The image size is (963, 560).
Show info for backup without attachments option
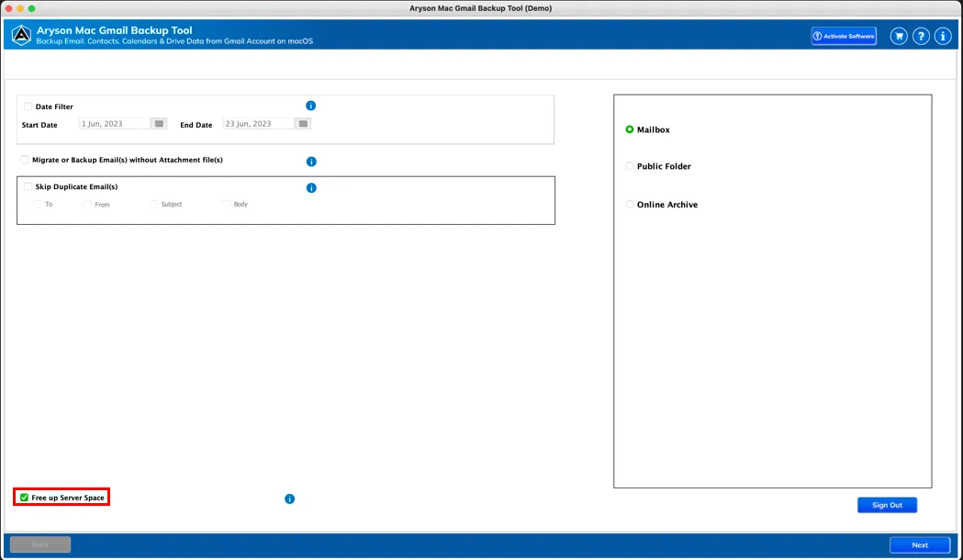(311, 162)
